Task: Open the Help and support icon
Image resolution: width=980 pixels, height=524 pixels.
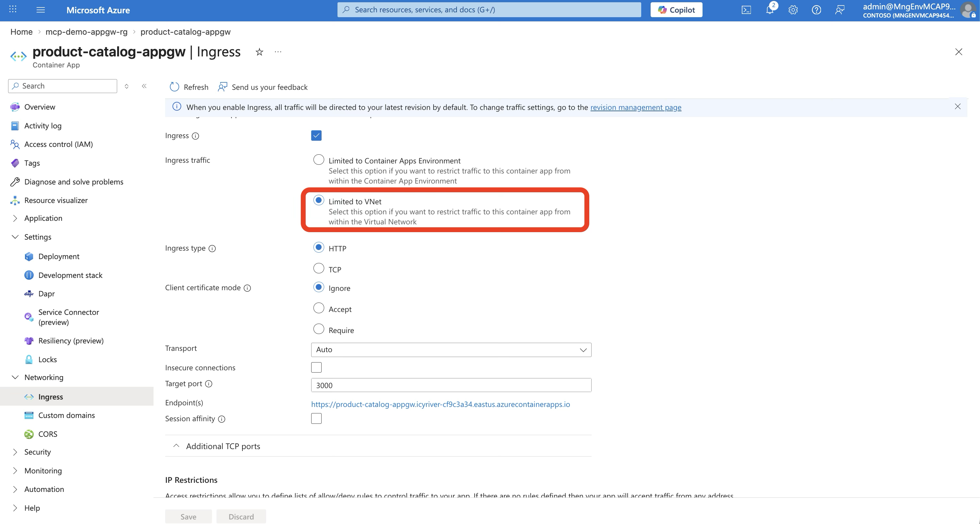Action: [x=816, y=10]
